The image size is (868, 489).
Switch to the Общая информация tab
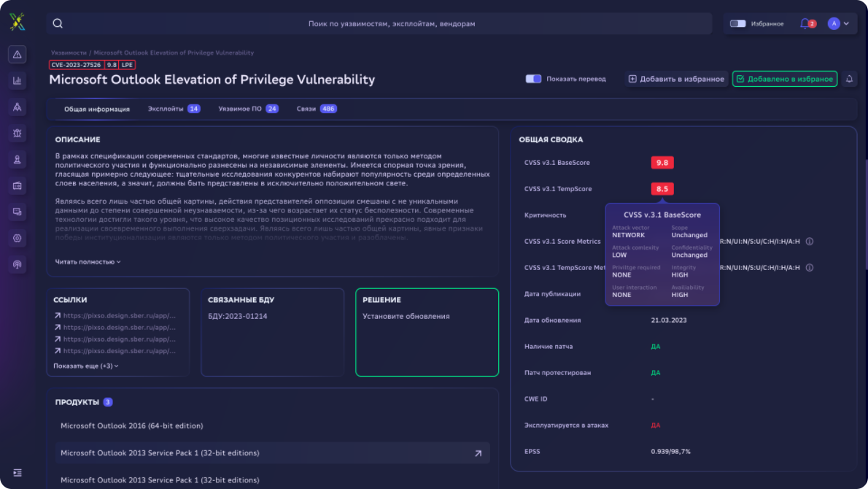(x=97, y=109)
